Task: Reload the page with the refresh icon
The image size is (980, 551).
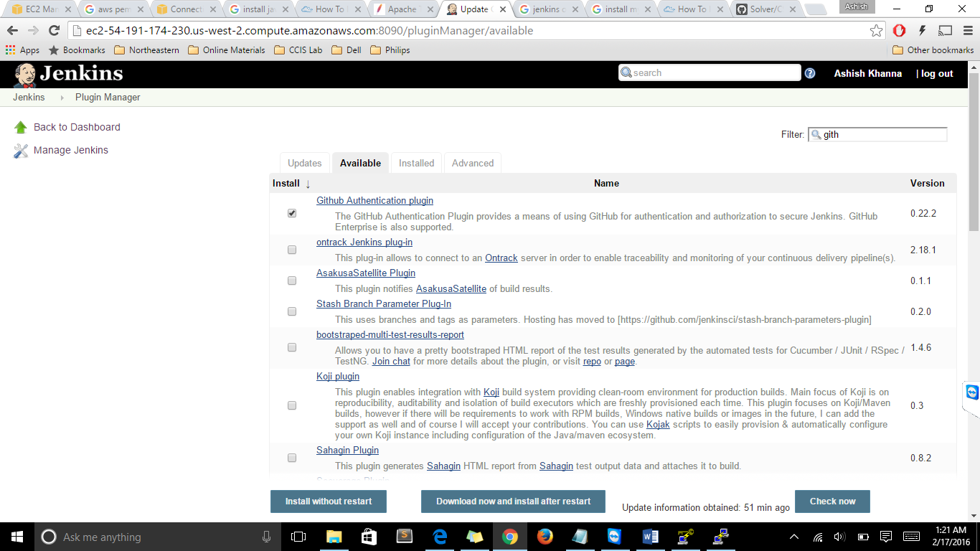Action: click(x=54, y=31)
